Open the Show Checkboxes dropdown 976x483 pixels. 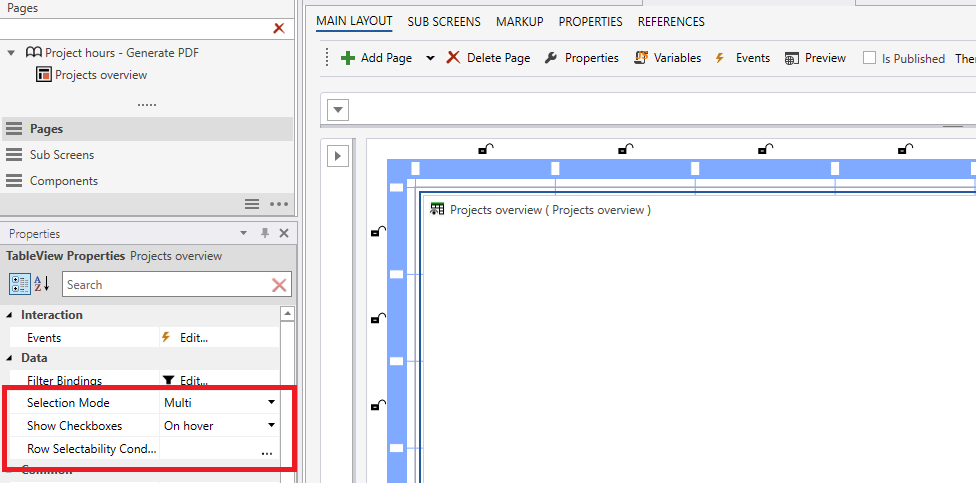click(x=271, y=426)
